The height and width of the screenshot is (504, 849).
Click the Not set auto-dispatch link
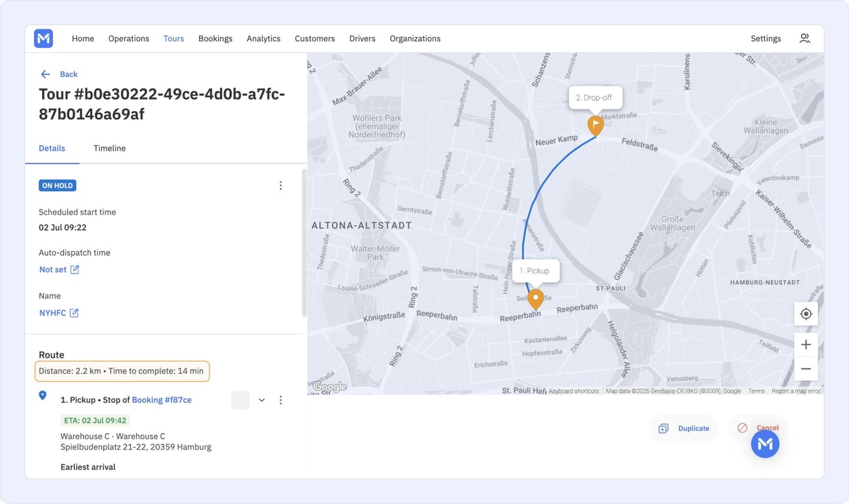(x=53, y=270)
